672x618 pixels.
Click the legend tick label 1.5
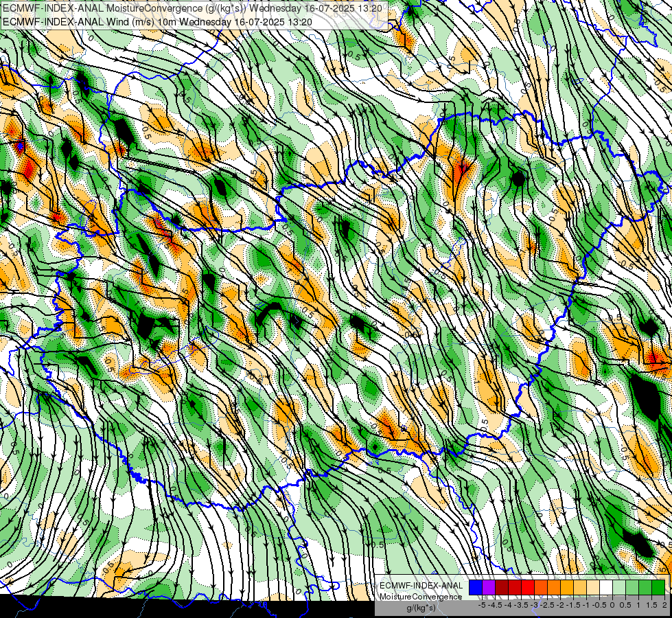[x=651, y=605]
